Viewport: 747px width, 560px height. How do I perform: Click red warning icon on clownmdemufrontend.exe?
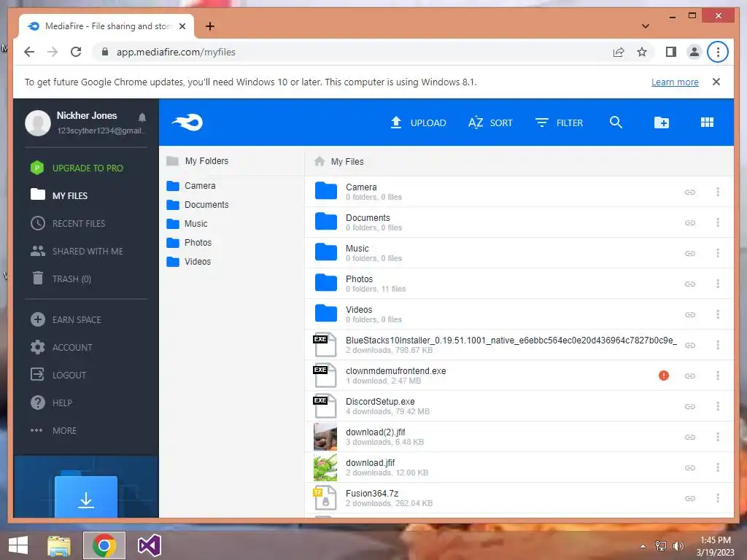coord(664,376)
